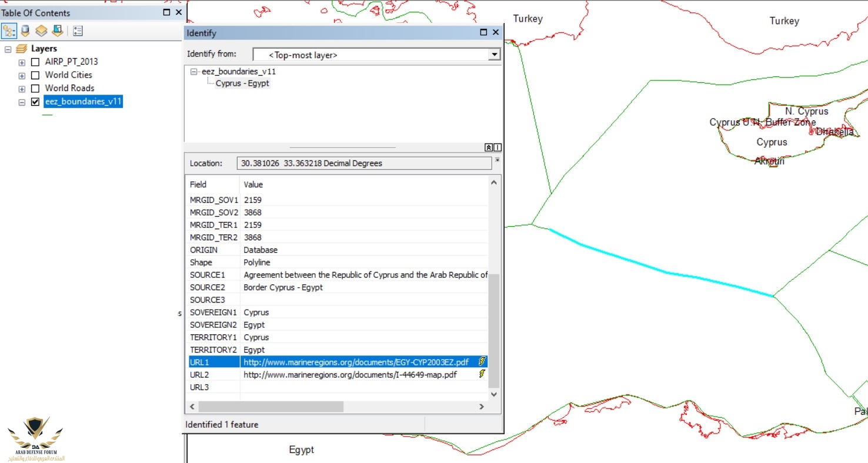Select eez_boundaries_v11 node in Identify tree

click(238, 71)
